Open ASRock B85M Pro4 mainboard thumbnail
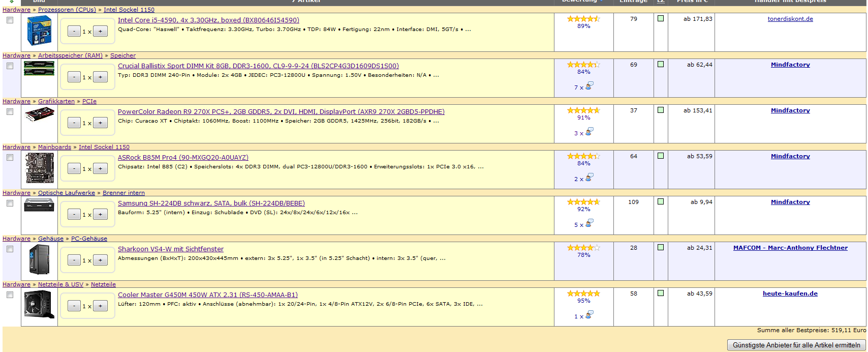 pos(39,168)
